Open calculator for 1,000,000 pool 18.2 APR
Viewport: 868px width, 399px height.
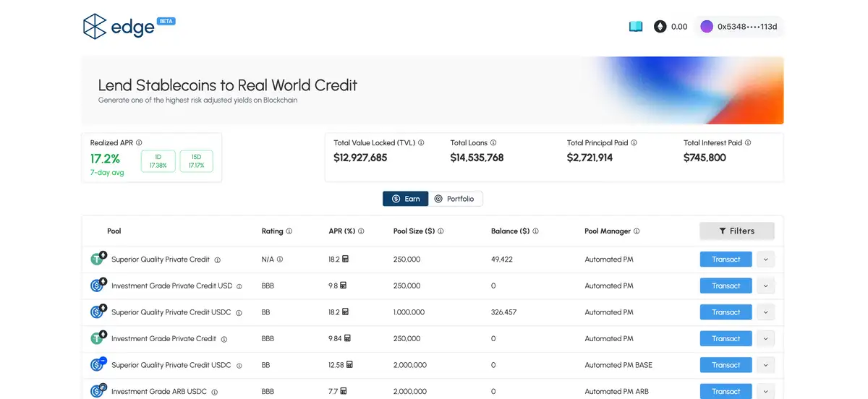(346, 312)
